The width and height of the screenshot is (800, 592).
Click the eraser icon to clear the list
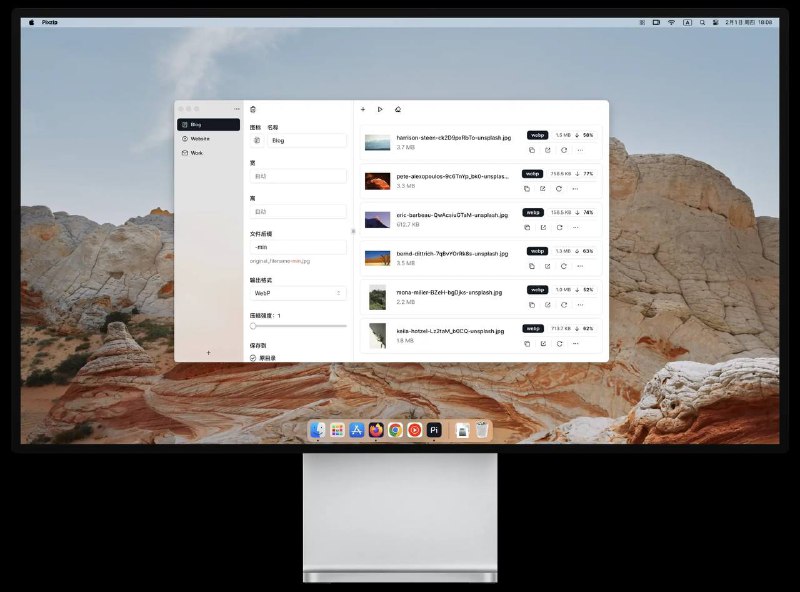click(398, 109)
